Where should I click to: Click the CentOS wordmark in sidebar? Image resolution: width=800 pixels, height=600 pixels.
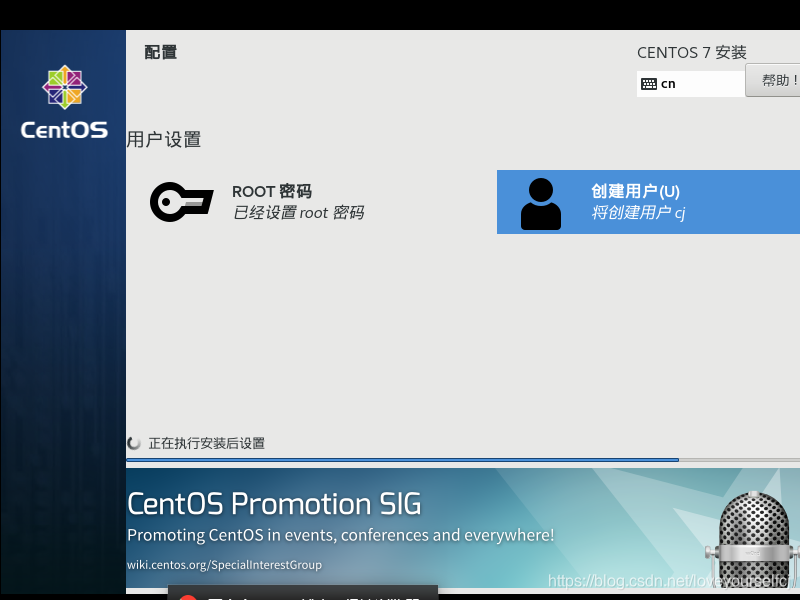pyautogui.click(x=64, y=130)
